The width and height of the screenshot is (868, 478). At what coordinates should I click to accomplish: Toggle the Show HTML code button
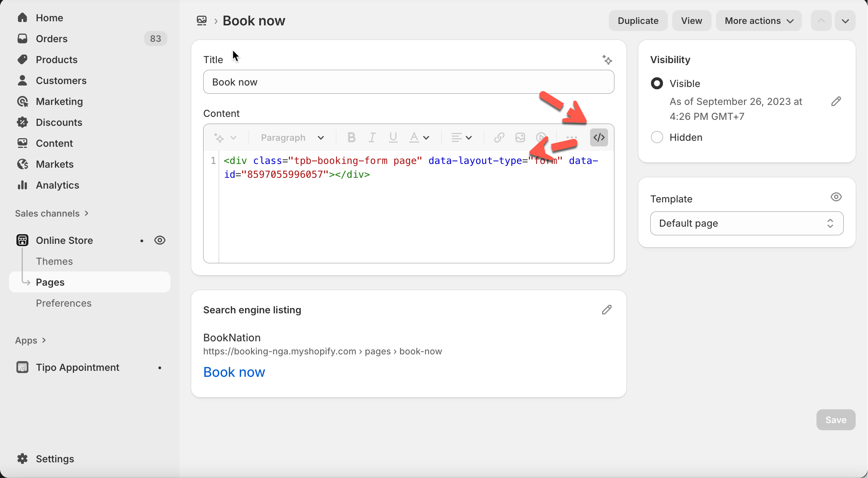[599, 137]
